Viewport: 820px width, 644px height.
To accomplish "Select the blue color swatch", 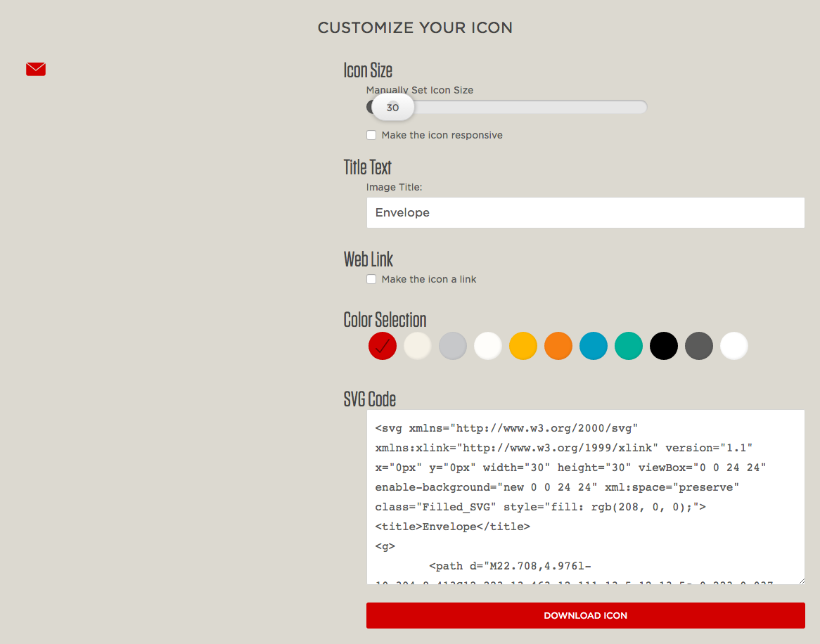I will (593, 345).
